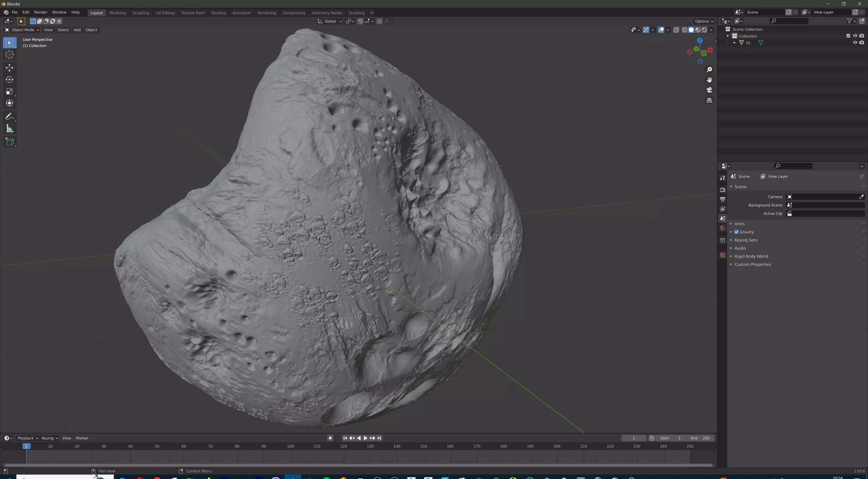Select the Cursor tool in toolbar
This screenshot has width=868, height=479.
9,55
